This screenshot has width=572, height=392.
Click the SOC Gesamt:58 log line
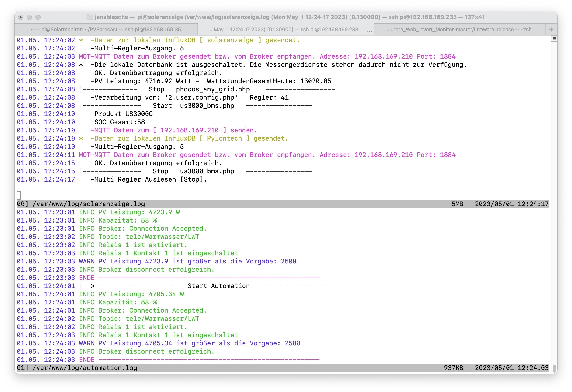(x=118, y=122)
